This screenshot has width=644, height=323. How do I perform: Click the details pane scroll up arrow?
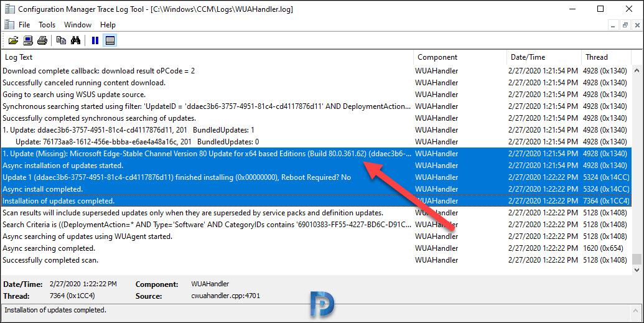pos(636,311)
